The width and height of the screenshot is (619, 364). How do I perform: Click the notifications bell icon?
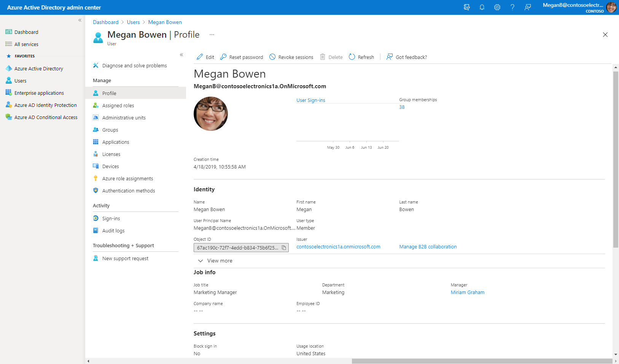click(x=482, y=7)
